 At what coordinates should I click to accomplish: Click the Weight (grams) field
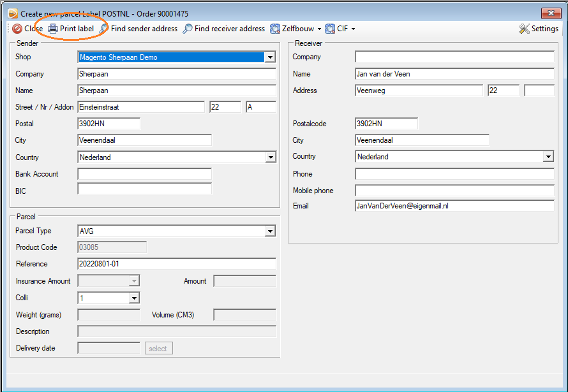(x=108, y=315)
